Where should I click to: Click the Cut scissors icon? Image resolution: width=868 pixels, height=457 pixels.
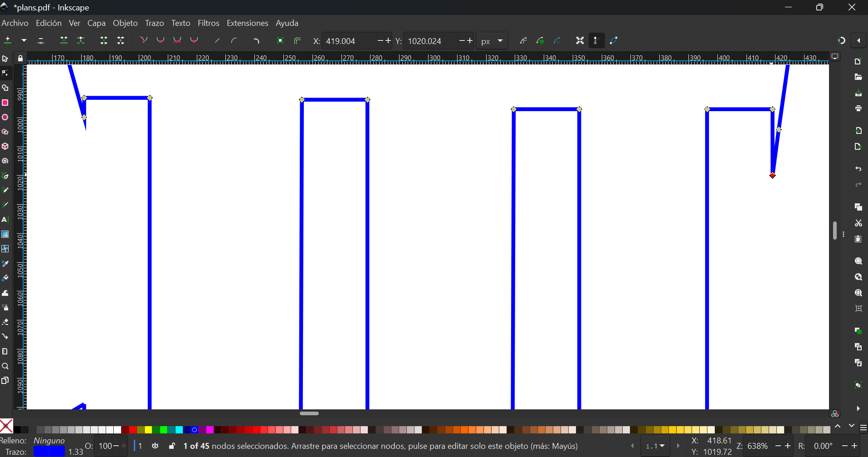coord(858,223)
